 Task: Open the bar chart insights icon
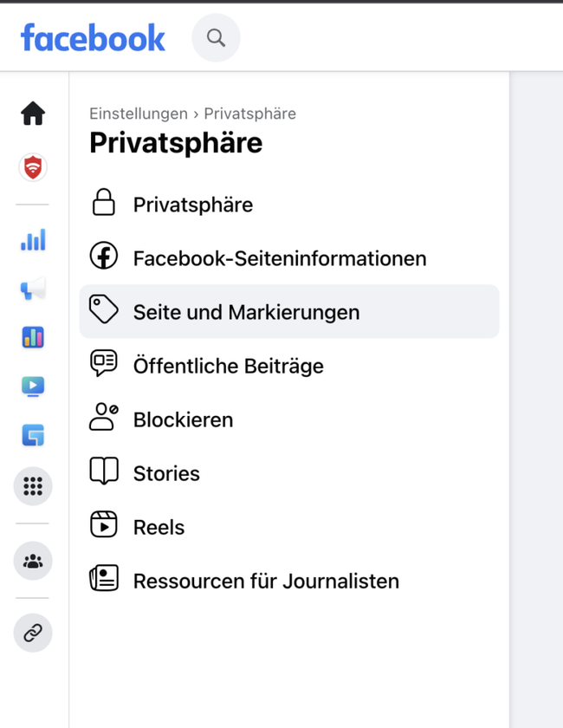(x=33, y=240)
